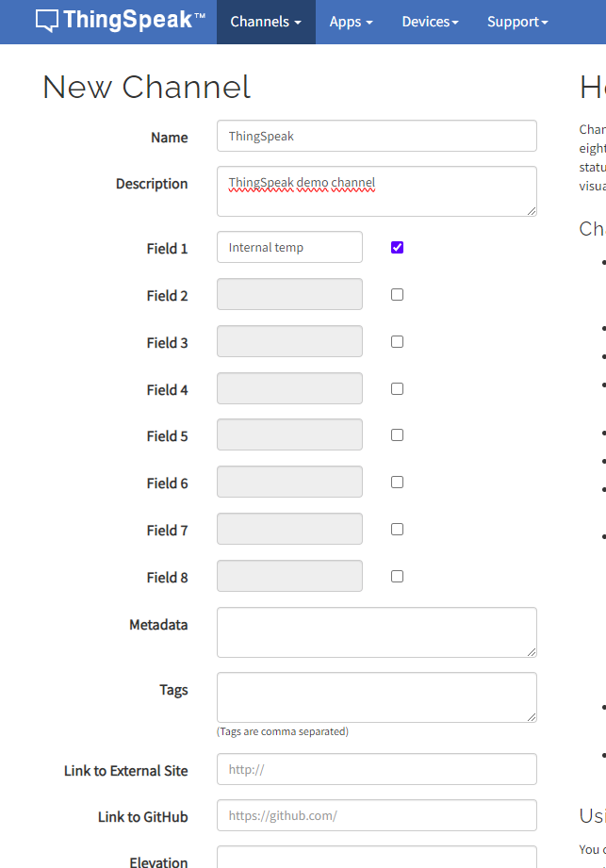Click the Field 4 text box

(x=289, y=388)
